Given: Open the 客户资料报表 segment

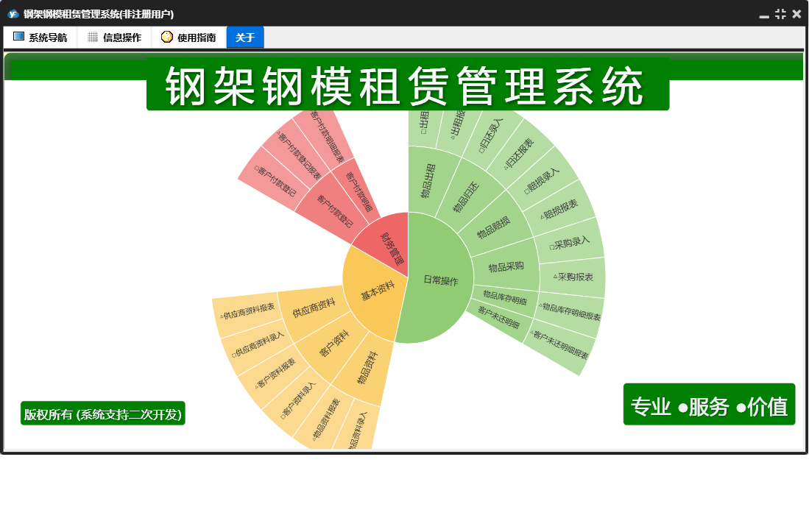Looking at the screenshot, I should (x=275, y=375).
